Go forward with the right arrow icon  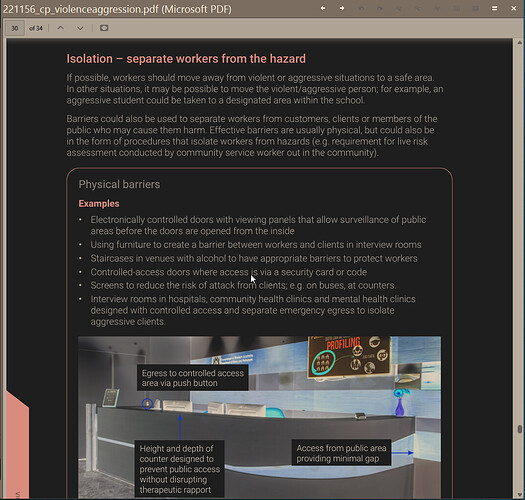tap(342, 8)
